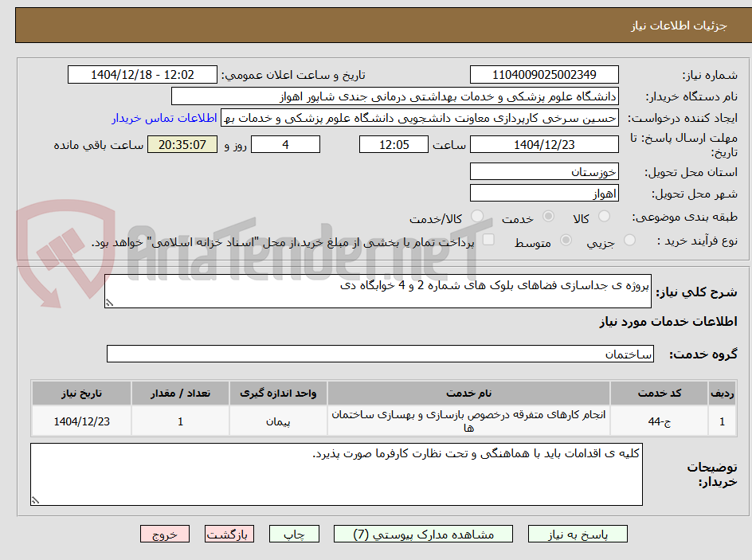The height and width of the screenshot is (560, 752).
Task: Click the general need description text area
Action: click(378, 291)
